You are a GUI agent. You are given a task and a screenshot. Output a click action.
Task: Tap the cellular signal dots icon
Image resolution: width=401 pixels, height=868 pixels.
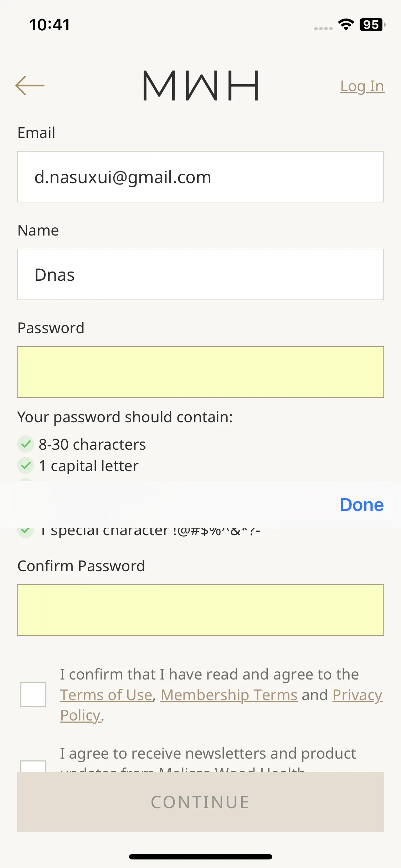[x=323, y=29]
